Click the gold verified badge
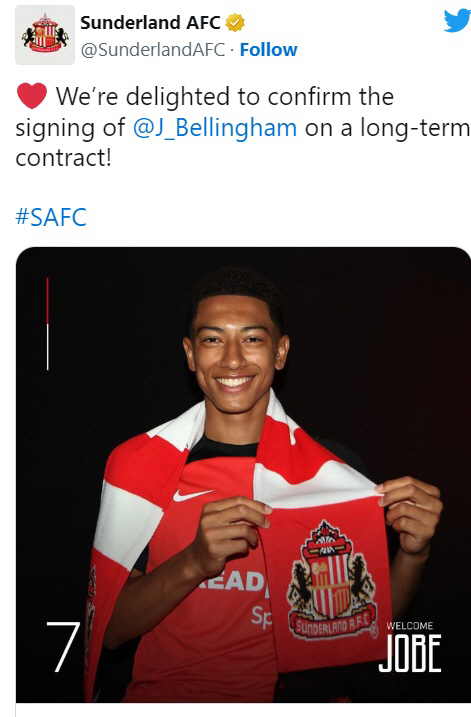Viewport: 471px width, 717px height. coord(236,22)
